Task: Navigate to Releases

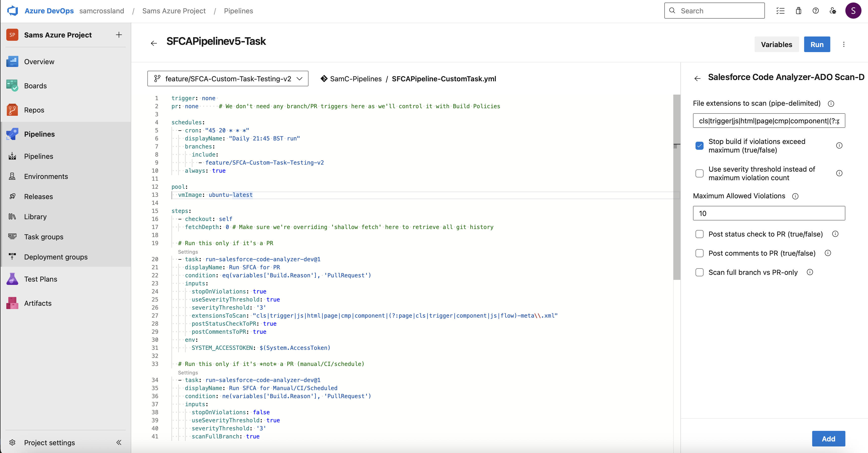Action: (x=38, y=196)
